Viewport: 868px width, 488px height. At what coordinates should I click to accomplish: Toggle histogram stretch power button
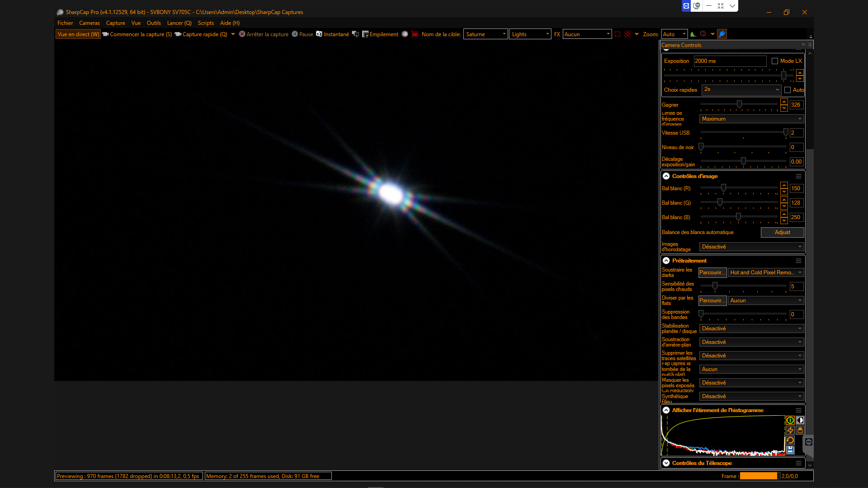pos(790,420)
